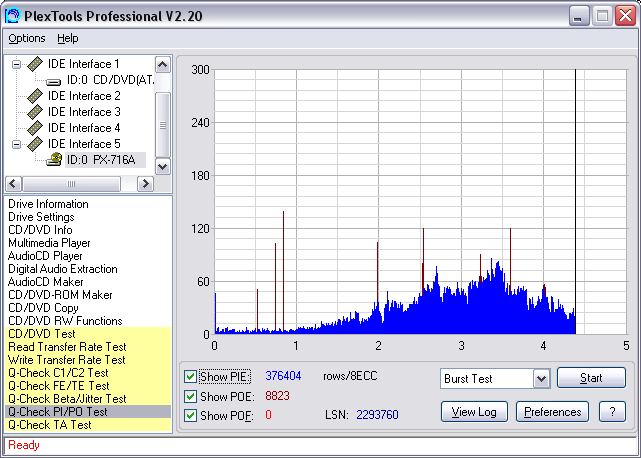Open CD/DVD Info
641x458 pixels.
[x=40, y=230]
